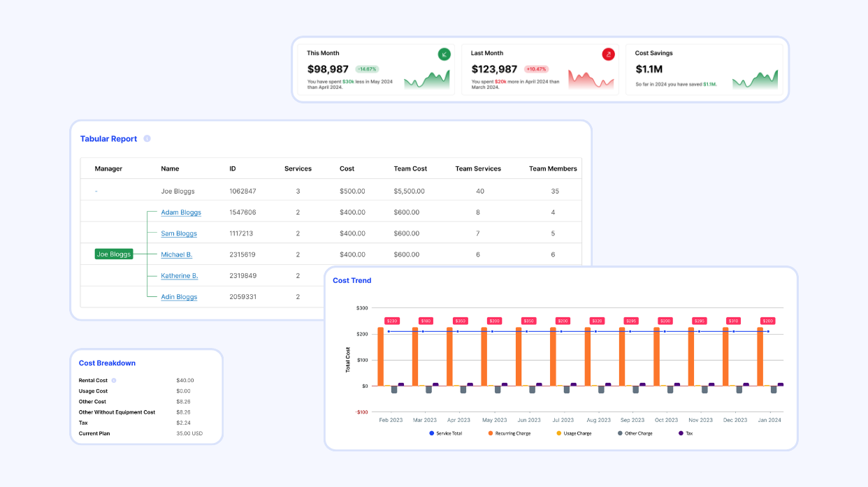
Task: Hide Usage Charge series via legend
Action: 573,433
